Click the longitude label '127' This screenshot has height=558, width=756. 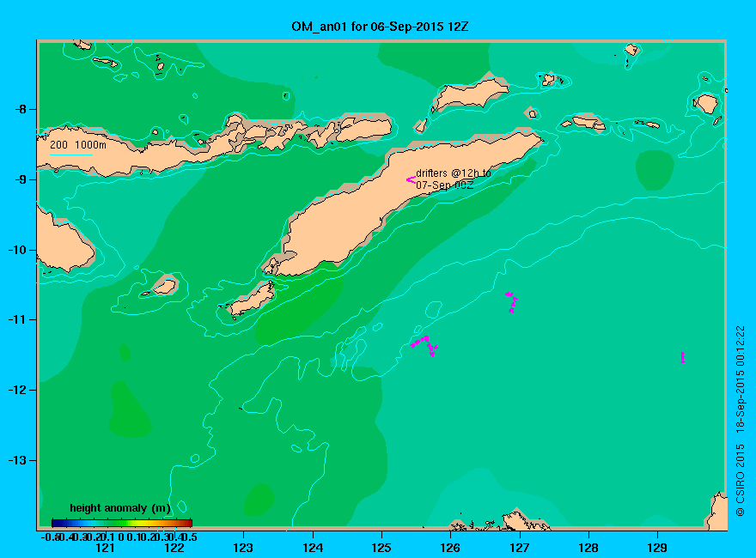(x=519, y=548)
